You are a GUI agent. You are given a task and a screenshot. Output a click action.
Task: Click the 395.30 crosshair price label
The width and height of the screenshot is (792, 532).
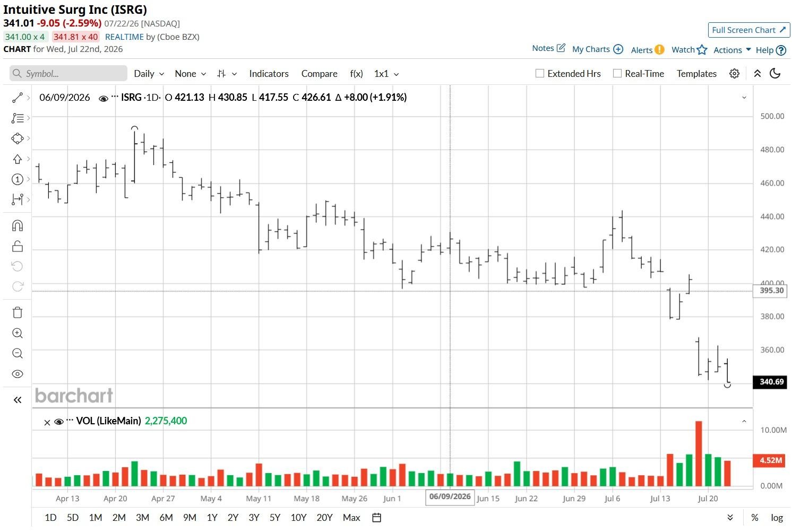pos(771,291)
